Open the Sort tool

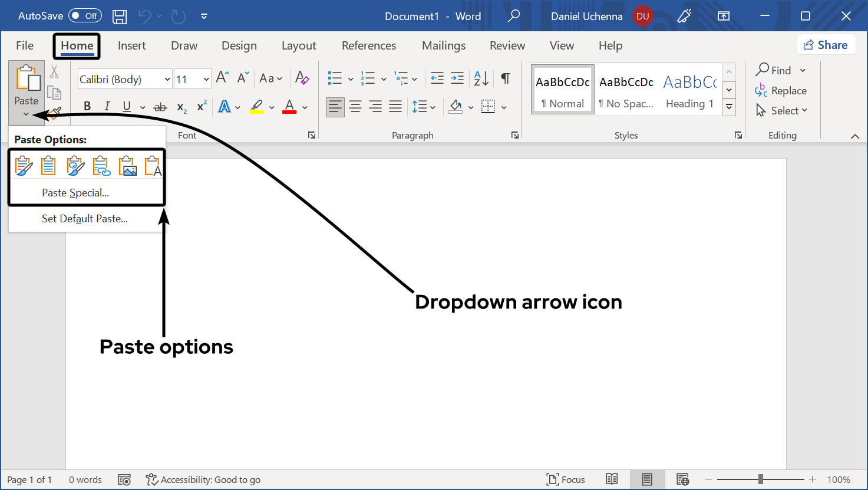[480, 78]
